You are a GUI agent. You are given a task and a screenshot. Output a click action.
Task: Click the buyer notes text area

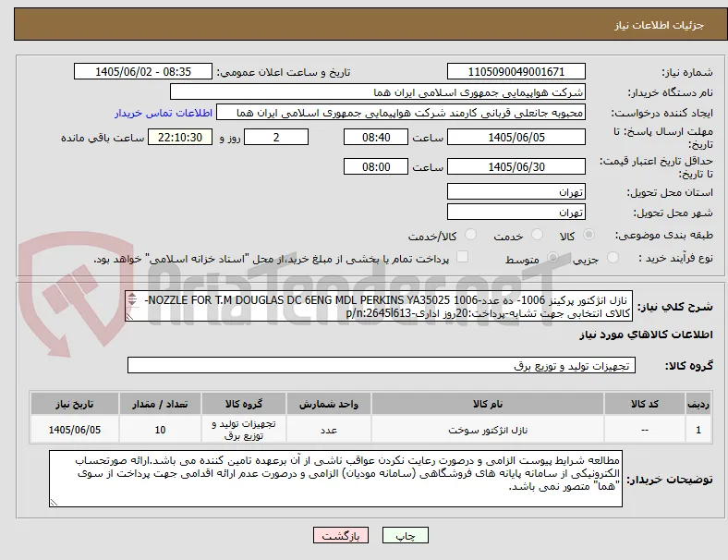click(335, 479)
